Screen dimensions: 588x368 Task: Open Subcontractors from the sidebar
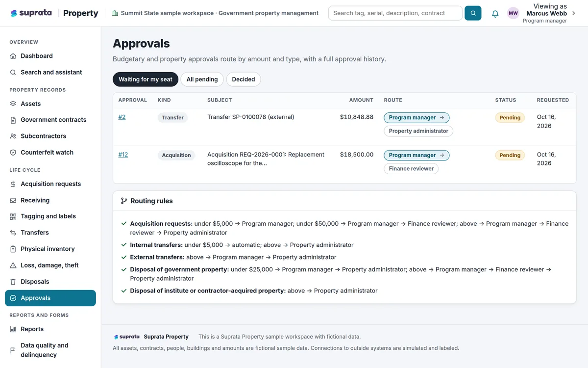(x=50, y=136)
